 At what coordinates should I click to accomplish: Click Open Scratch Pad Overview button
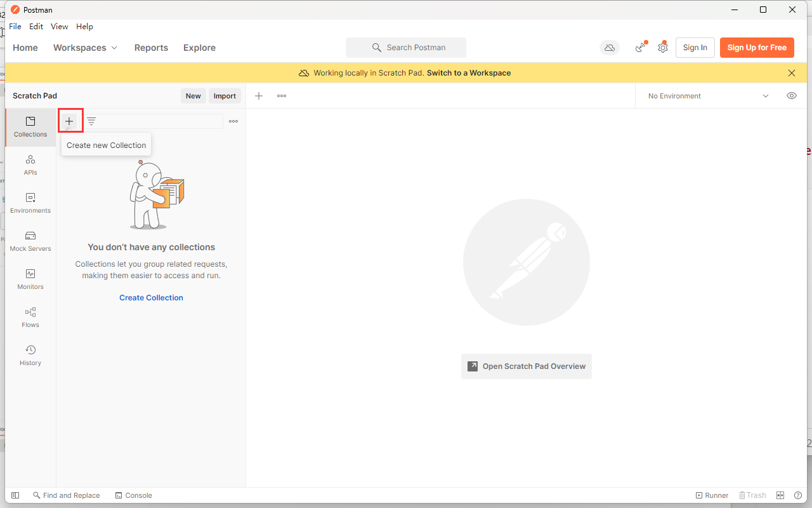(527, 366)
